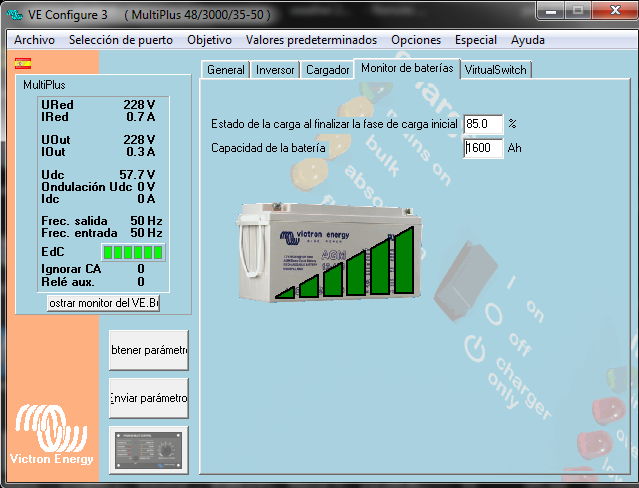Close the VE Configure window
The width and height of the screenshot is (639, 488).
[615, 11]
